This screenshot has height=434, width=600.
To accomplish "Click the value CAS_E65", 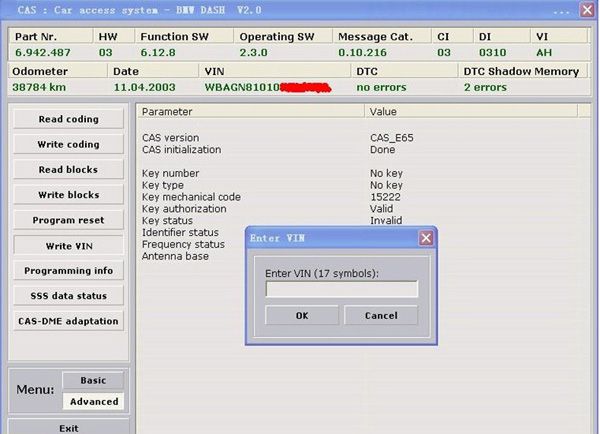I will (x=391, y=138).
